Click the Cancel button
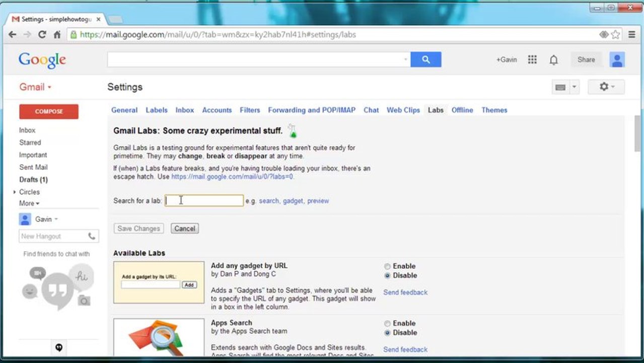Screen dimensions: 644x363 185,228
